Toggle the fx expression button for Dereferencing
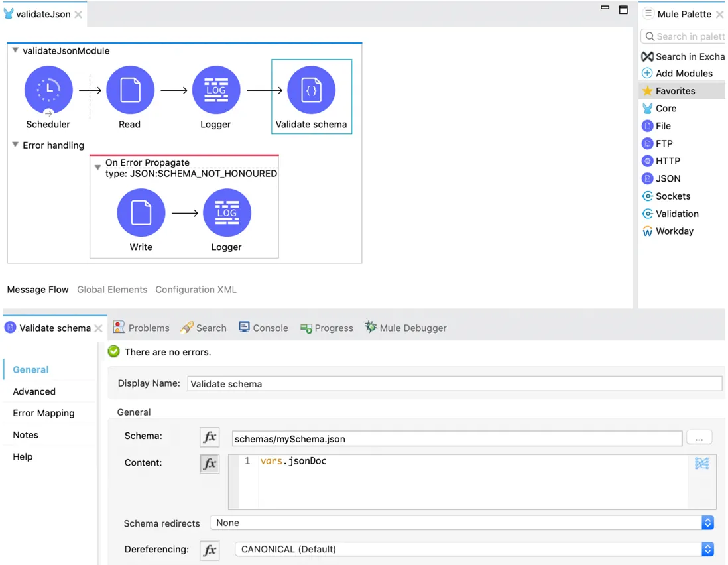Screen dimensions: 728x565 (x=210, y=550)
